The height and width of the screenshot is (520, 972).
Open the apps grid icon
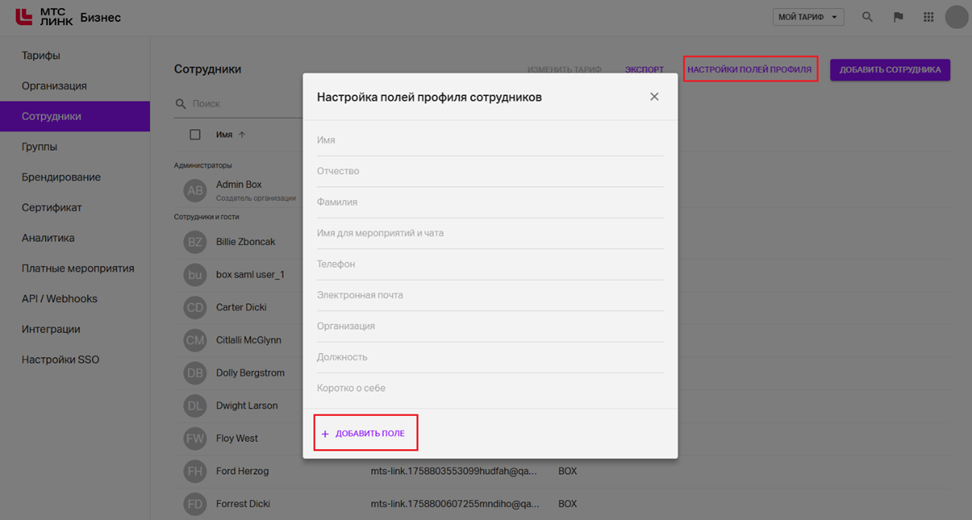click(x=928, y=17)
